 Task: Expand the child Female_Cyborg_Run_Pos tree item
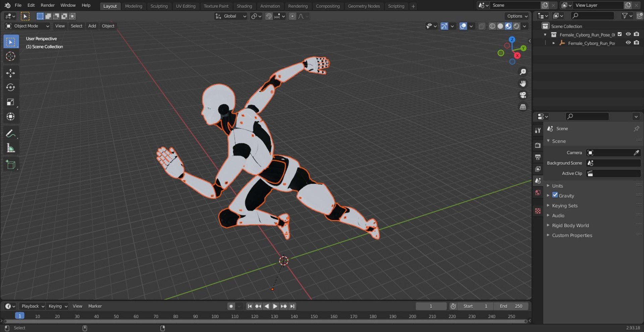pos(553,43)
